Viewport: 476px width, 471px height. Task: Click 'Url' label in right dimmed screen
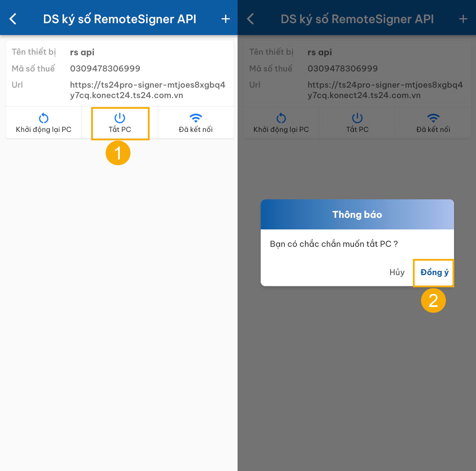tap(255, 85)
